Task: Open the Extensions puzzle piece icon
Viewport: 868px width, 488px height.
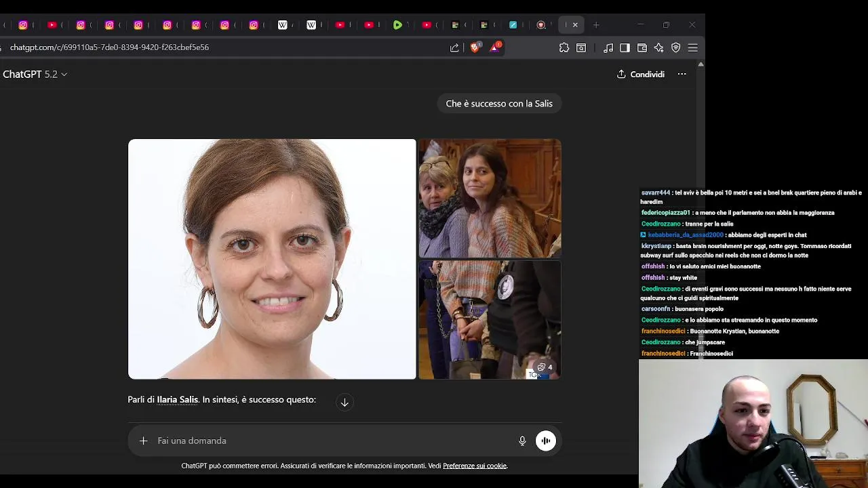Action: [x=564, y=47]
